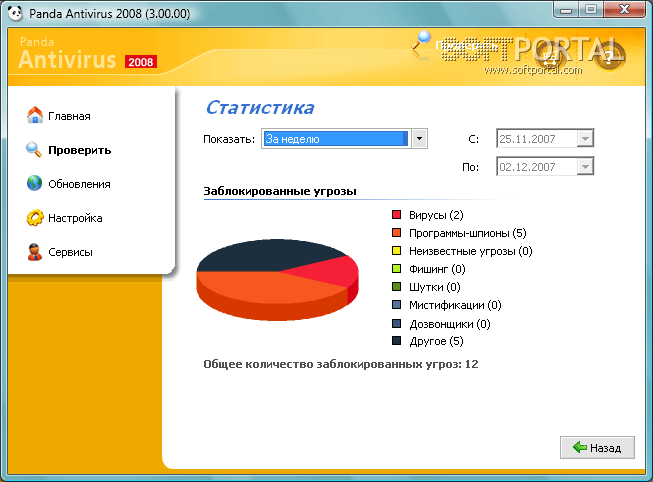Open the Показать period dropdown arrow
Screen dimensions: 653x482
click(419, 138)
